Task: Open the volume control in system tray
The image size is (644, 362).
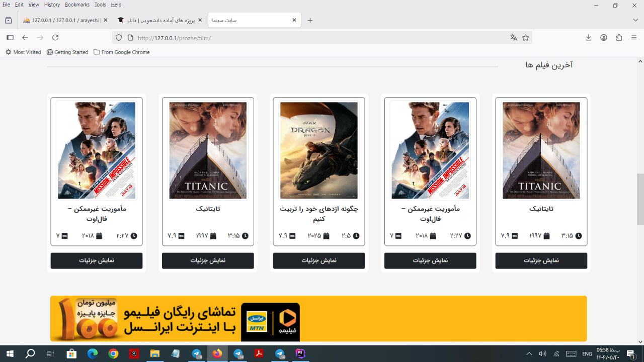Action: [542, 354]
